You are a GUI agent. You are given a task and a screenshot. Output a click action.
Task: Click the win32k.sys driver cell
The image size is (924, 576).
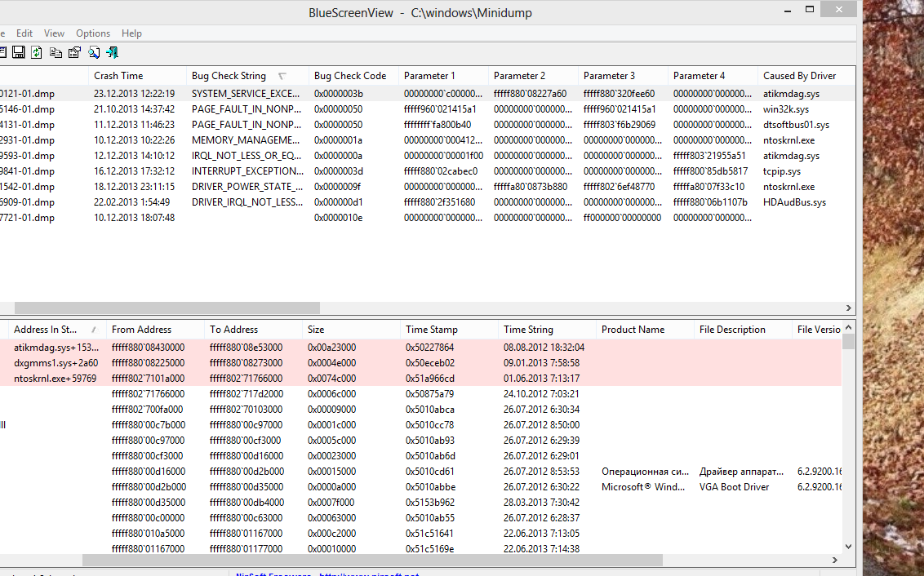pos(786,109)
